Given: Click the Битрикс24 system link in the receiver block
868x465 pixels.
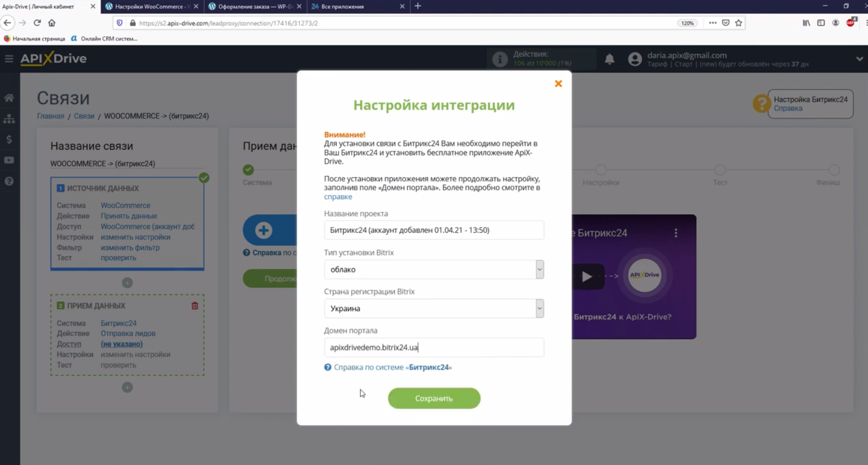Looking at the screenshot, I should [x=118, y=323].
